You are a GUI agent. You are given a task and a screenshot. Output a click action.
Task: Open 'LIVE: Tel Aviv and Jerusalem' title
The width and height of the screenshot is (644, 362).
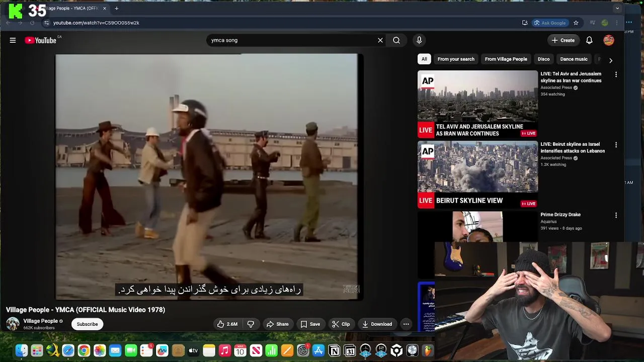coord(571,77)
